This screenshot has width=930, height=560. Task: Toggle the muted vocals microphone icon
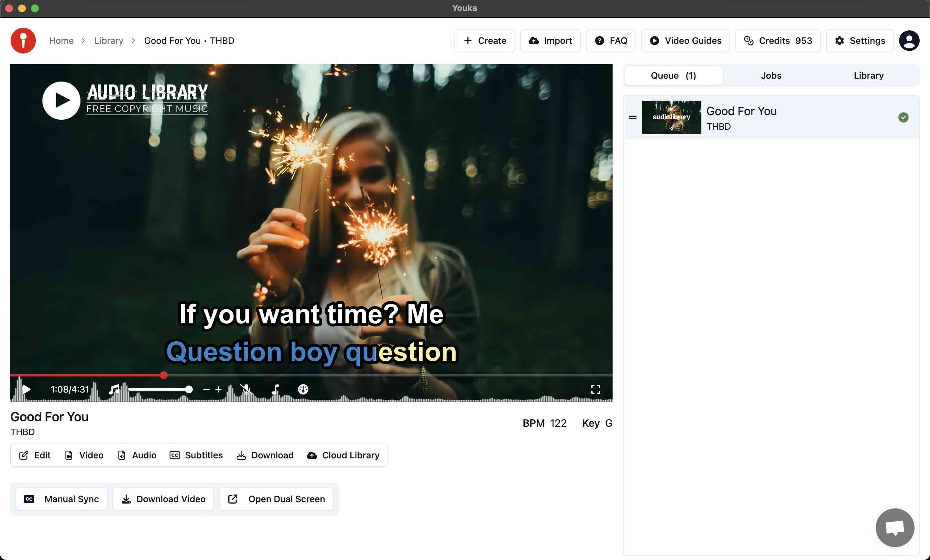point(246,389)
